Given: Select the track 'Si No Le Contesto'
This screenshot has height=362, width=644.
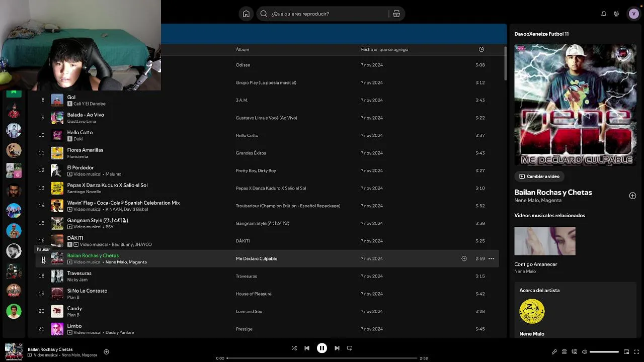Looking at the screenshot, I should tap(87, 291).
